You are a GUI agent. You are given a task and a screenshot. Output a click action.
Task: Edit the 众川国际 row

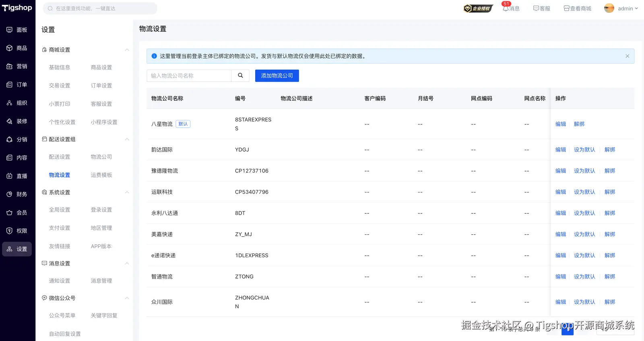(x=561, y=302)
